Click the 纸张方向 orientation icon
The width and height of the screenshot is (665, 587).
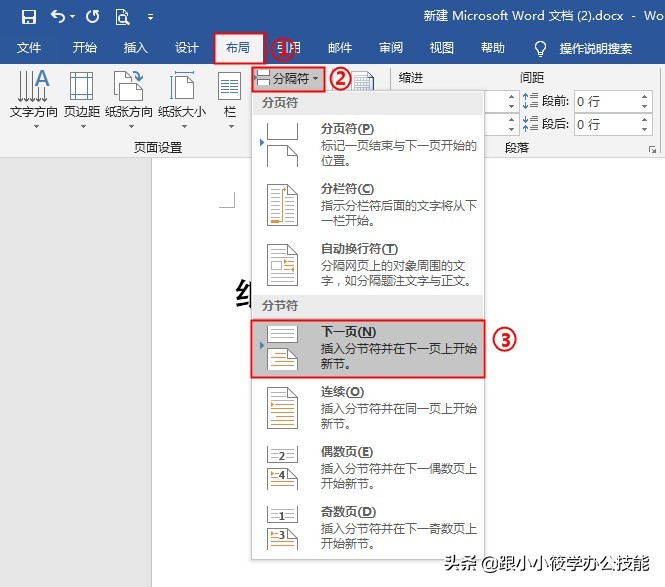click(x=129, y=86)
